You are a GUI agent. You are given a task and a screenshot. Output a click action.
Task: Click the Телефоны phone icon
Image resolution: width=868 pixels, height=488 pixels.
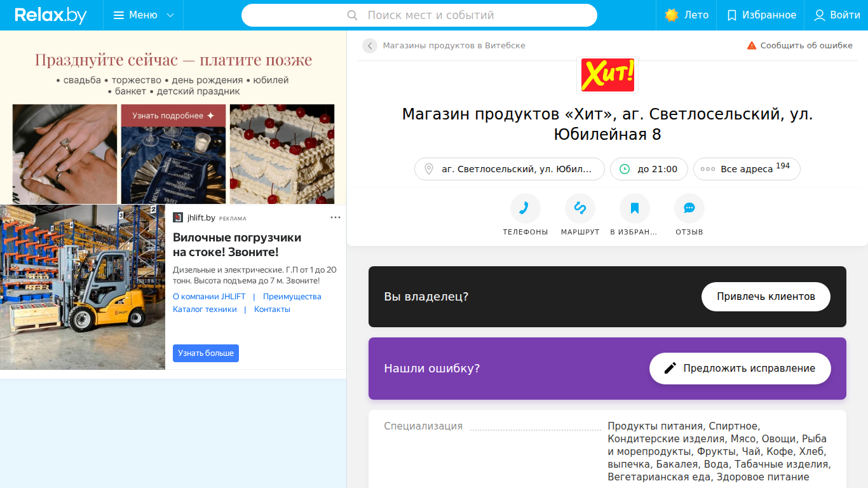(526, 208)
